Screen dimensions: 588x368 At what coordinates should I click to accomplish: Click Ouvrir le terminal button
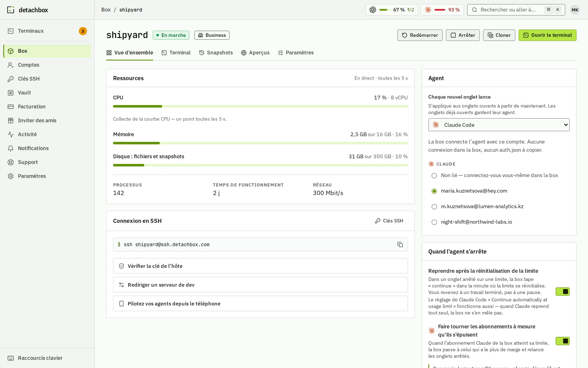547,35
